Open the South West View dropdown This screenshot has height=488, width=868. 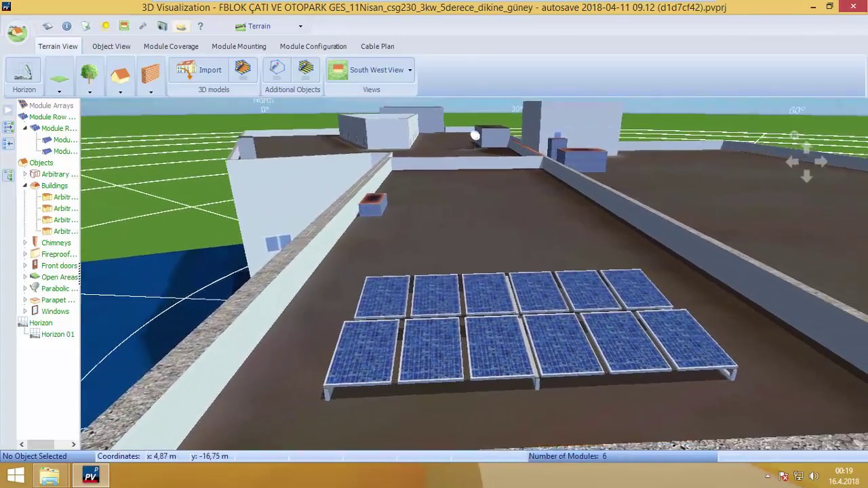pyautogui.click(x=410, y=70)
